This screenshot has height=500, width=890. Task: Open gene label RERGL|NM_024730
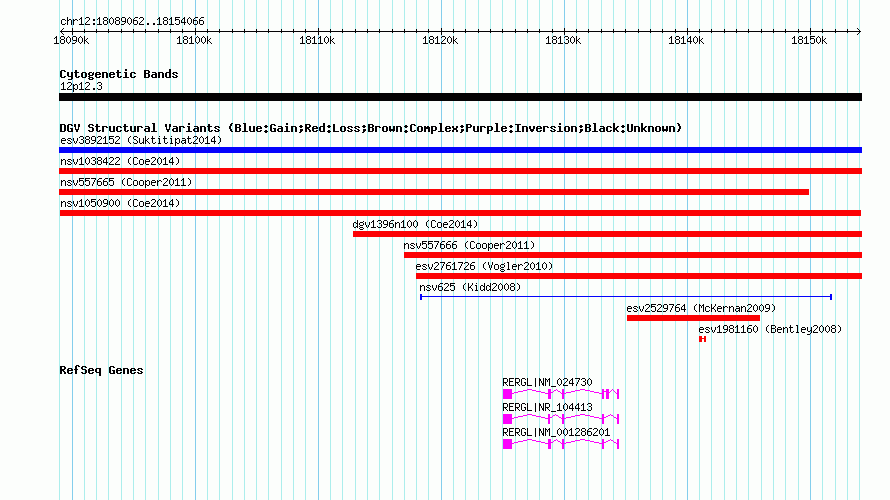click(x=547, y=383)
